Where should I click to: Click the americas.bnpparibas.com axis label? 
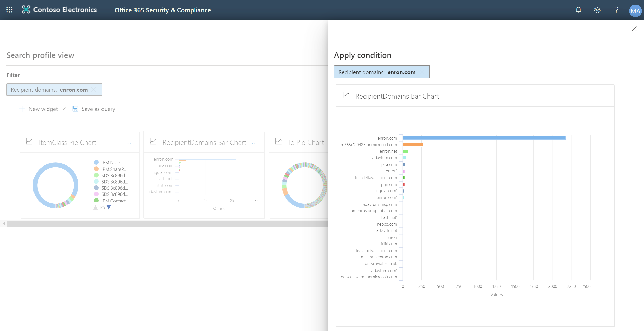tap(374, 211)
